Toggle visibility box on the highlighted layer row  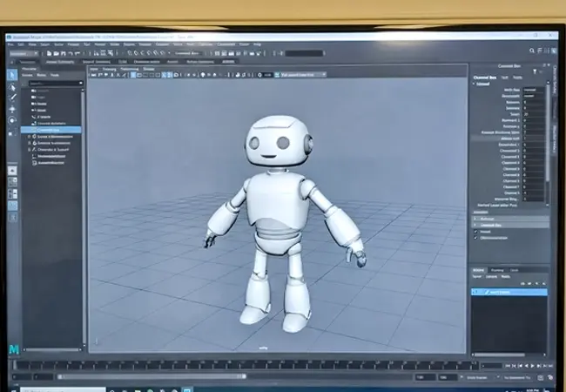pyautogui.click(x=475, y=292)
